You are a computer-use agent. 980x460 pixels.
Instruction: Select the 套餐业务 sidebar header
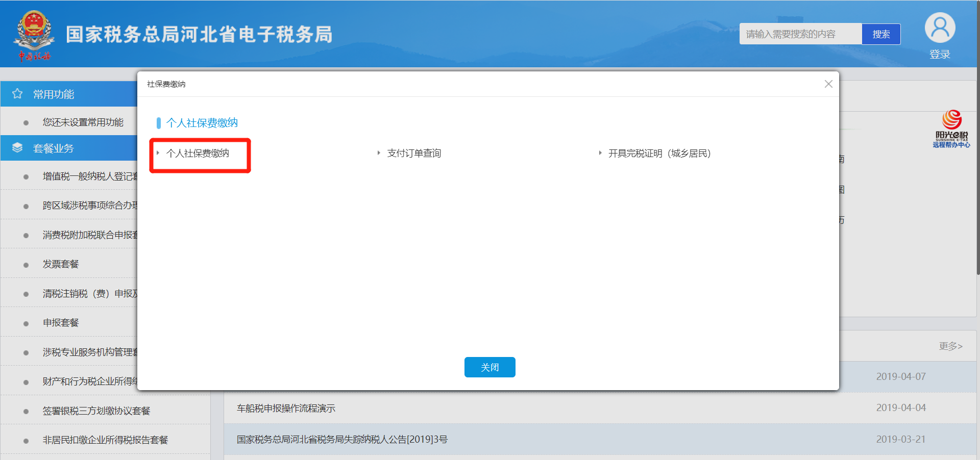coord(54,148)
